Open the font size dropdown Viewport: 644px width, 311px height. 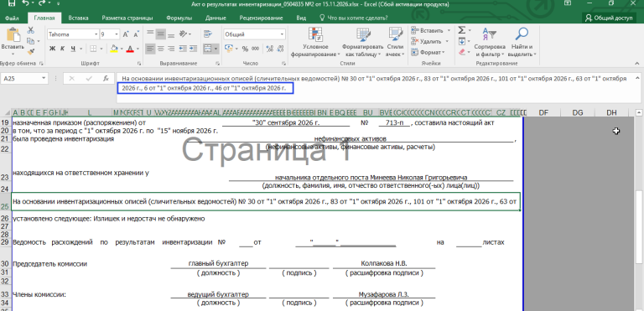(x=117, y=34)
